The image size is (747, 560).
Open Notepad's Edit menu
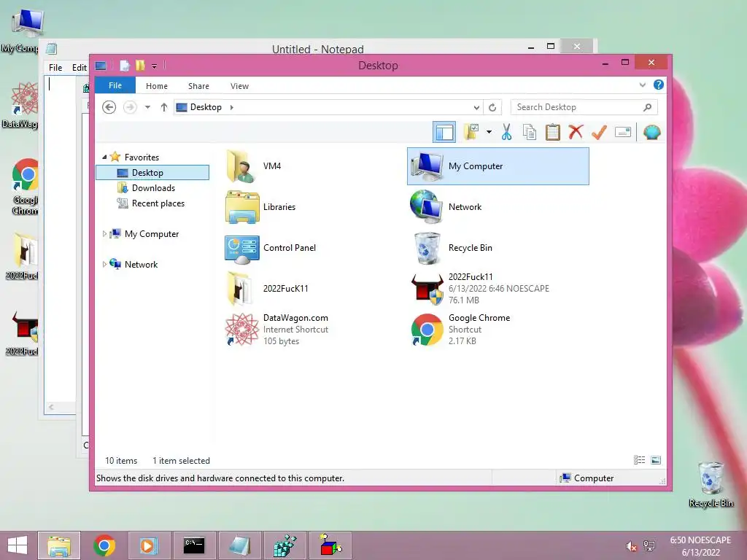tap(79, 67)
